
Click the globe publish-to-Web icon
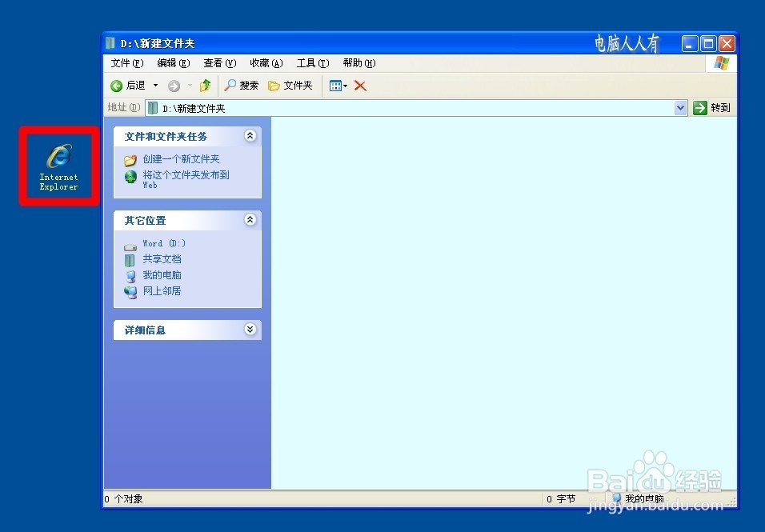130,177
